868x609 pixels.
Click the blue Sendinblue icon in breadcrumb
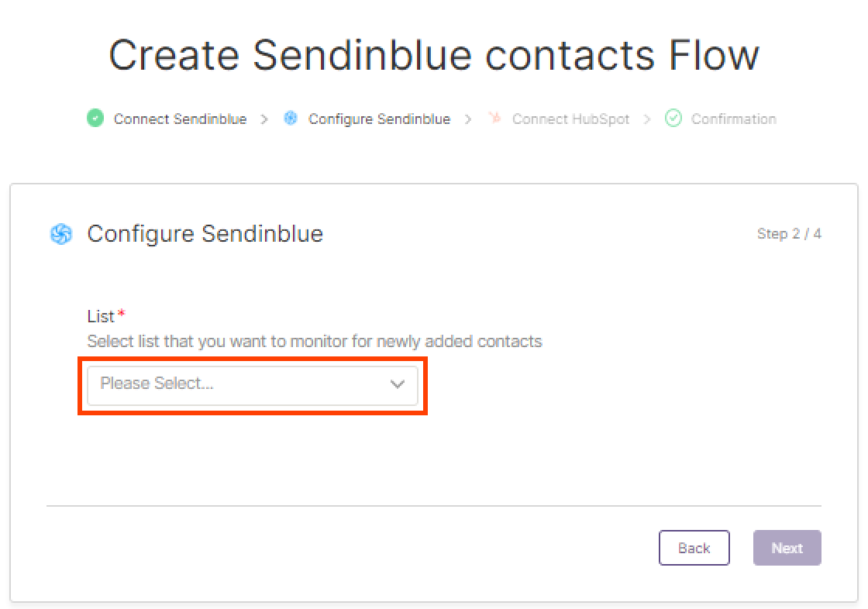tap(291, 118)
